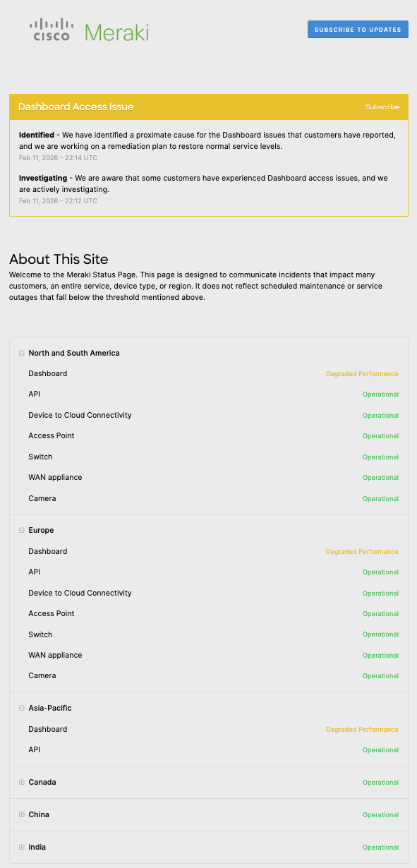
Task: Click Operational status for Asia-Pacific API
Action: (380, 749)
